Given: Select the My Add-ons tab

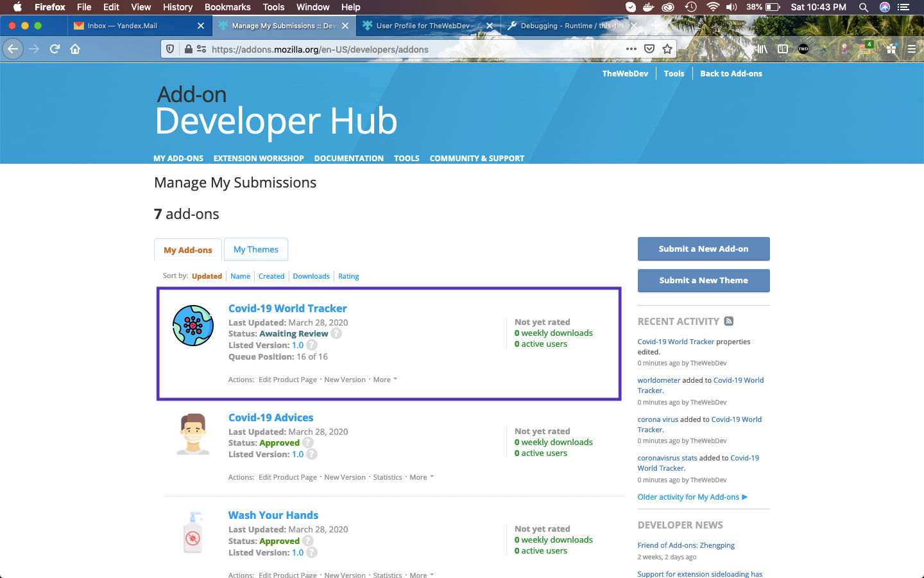Looking at the screenshot, I should coord(188,250).
